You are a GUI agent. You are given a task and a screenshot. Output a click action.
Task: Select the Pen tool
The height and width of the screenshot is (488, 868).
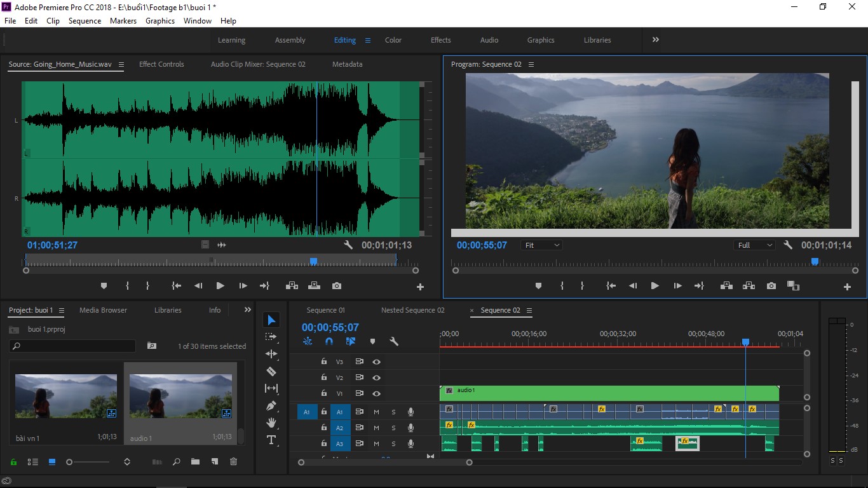tap(271, 405)
